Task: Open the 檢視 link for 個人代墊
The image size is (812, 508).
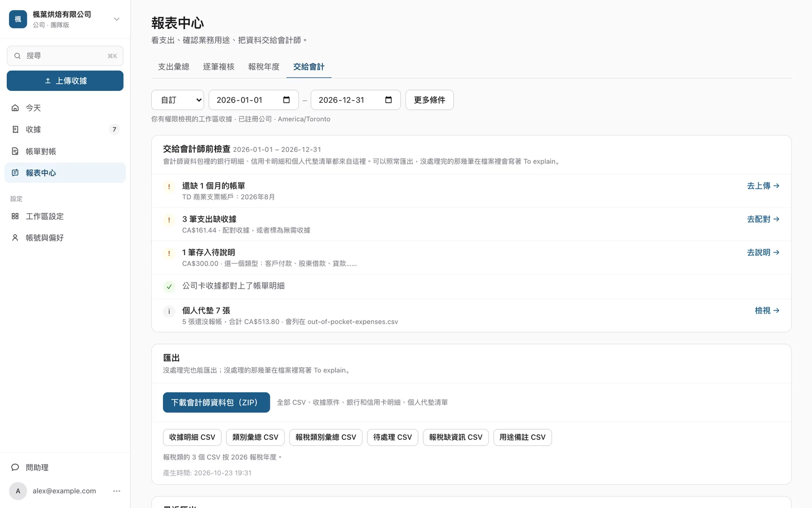Action: coord(767,310)
